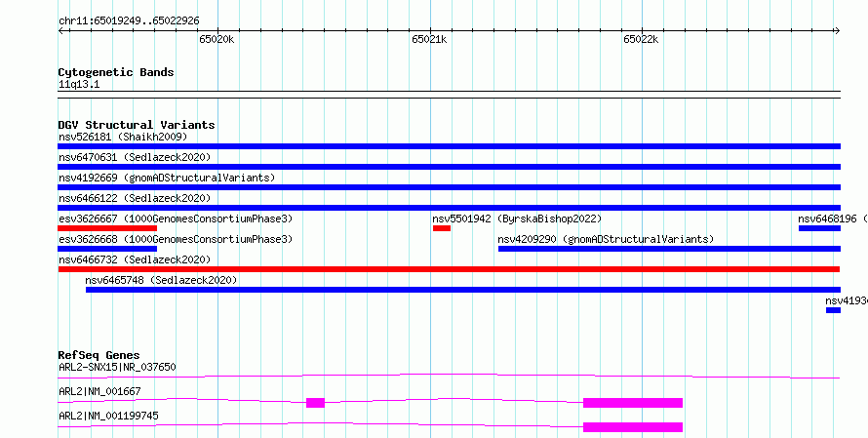
Task: Select the large ARL2 NM_001667 exon box
Action: tap(633, 403)
